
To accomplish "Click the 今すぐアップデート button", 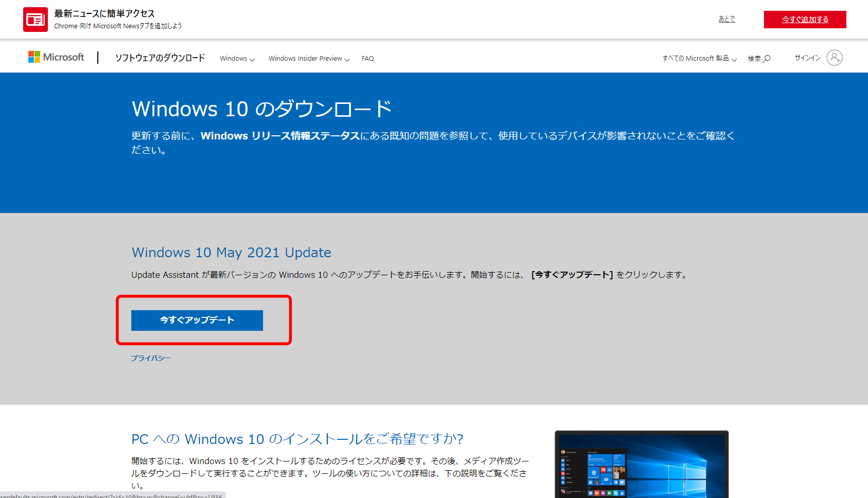I will coord(197,320).
